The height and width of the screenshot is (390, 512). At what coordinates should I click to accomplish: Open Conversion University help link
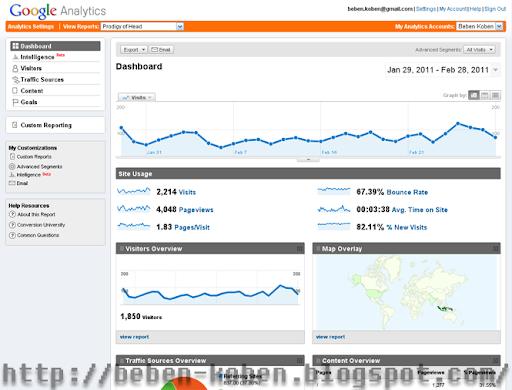point(41,225)
